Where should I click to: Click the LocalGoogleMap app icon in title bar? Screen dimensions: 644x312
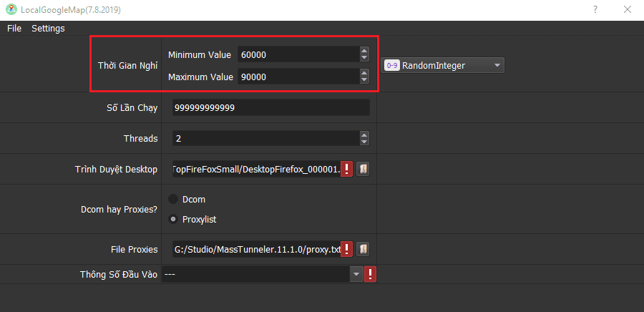pyautogui.click(x=11, y=9)
